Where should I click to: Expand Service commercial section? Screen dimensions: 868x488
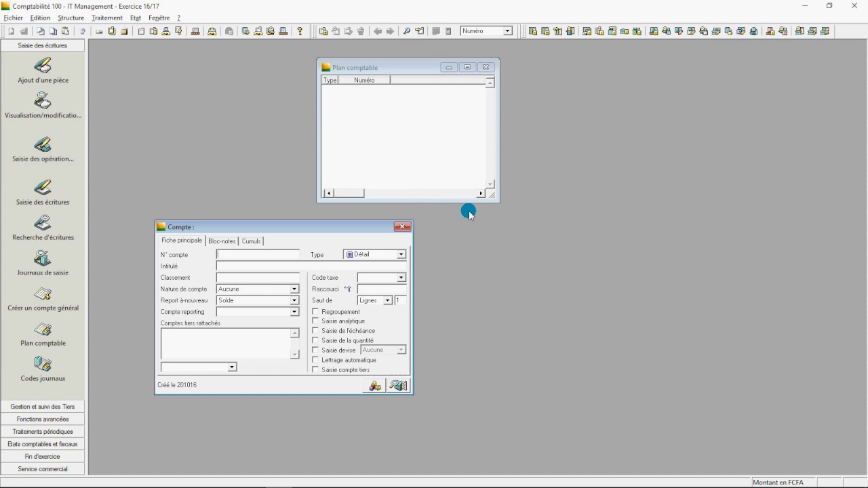pos(43,469)
